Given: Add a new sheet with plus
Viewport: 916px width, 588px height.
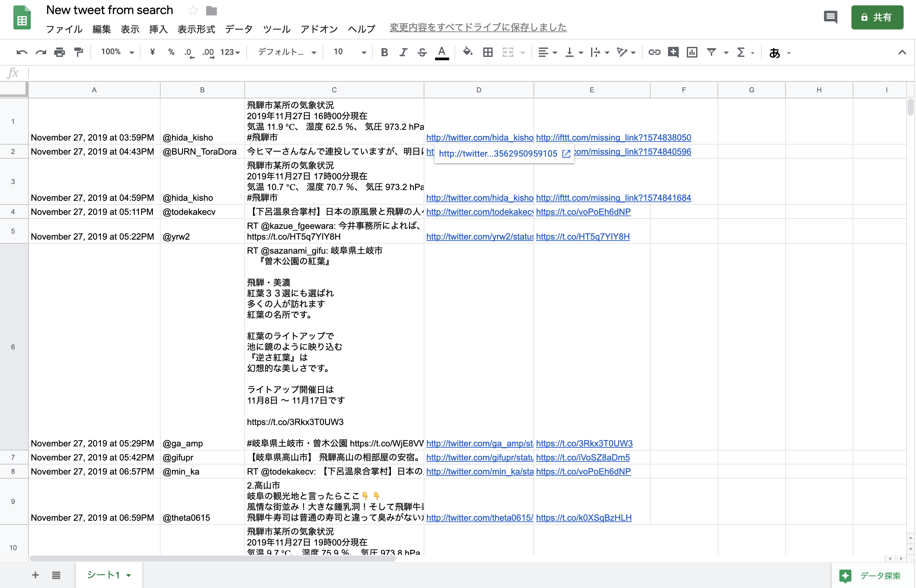Looking at the screenshot, I should [x=35, y=575].
